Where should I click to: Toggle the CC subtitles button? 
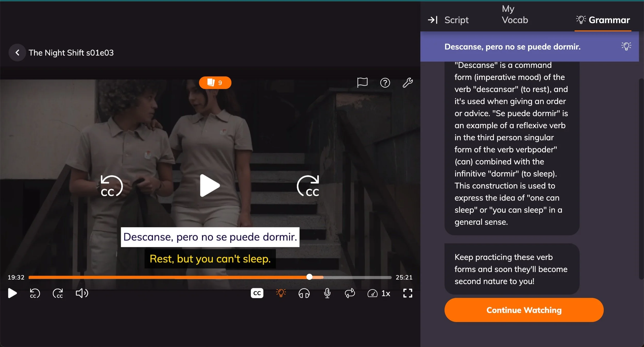(x=257, y=293)
